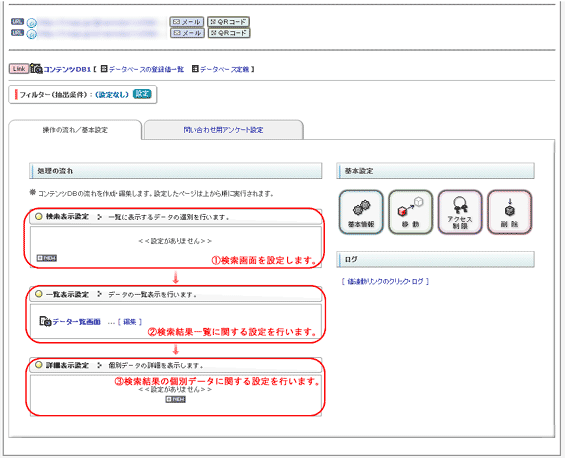Open the アクセス制限 keys icon
Viewport: 565px width, 458px height.
coord(460,212)
